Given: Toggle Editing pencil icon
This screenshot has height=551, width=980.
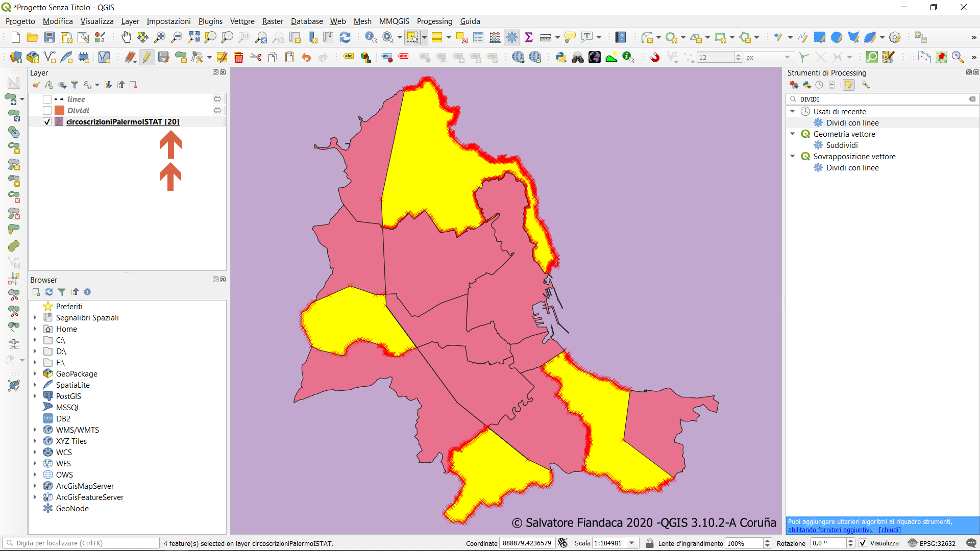Looking at the screenshot, I should (147, 57).
